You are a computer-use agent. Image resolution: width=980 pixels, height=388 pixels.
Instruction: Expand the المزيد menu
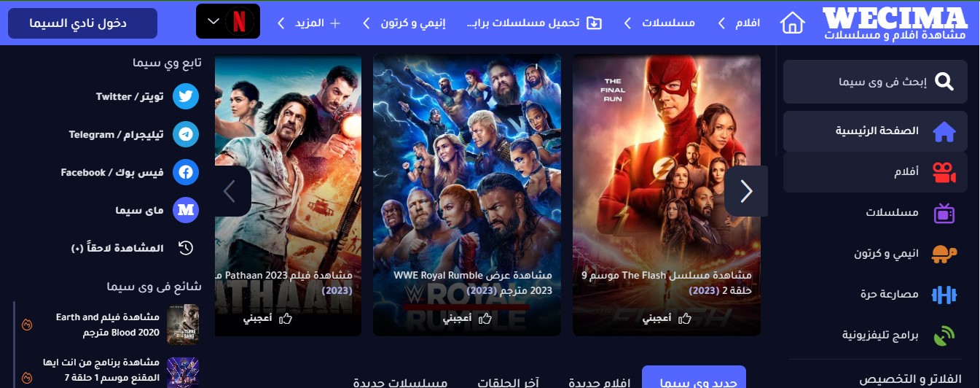[310, 23]
